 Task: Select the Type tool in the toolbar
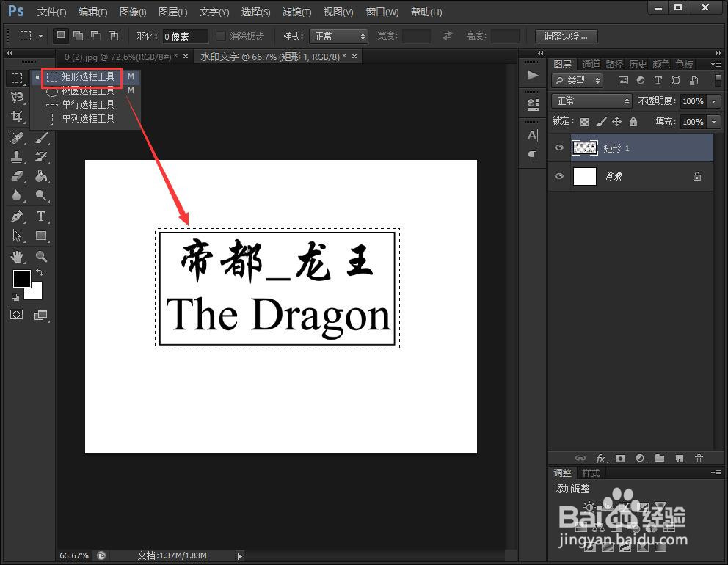click(x=42, y=216)
